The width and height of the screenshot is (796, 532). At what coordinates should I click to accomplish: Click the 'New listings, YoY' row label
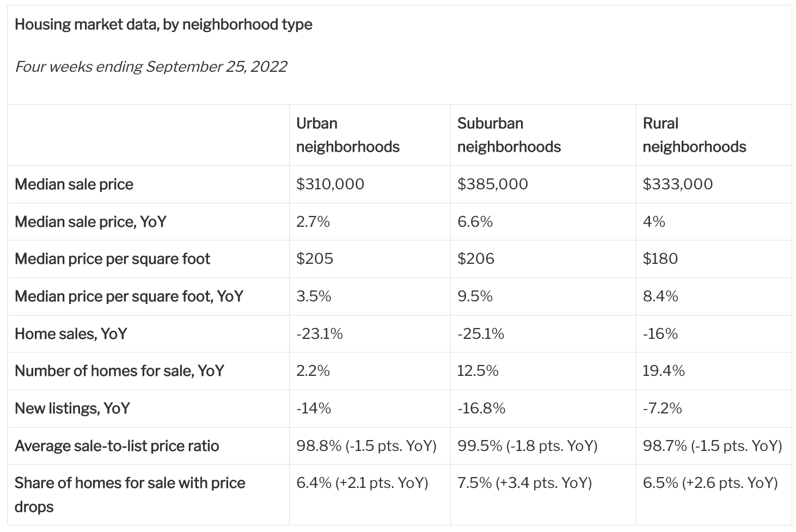[x=72, y=409]
